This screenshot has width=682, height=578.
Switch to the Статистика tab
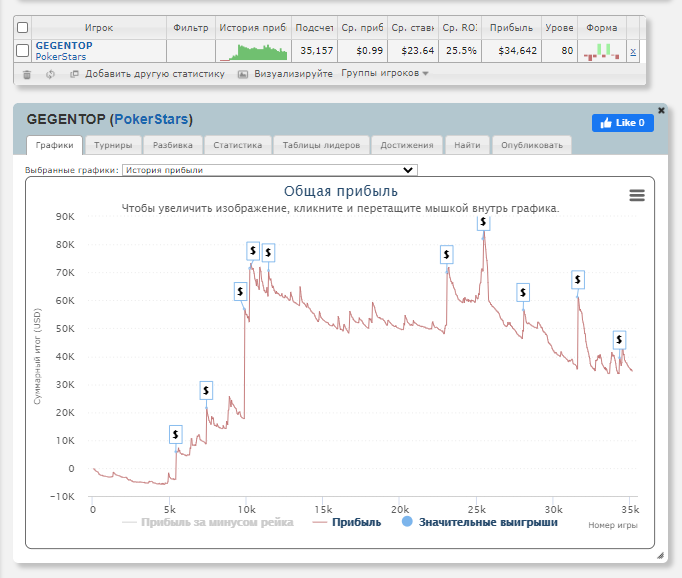pyautogui.click(x=237, y=145)
